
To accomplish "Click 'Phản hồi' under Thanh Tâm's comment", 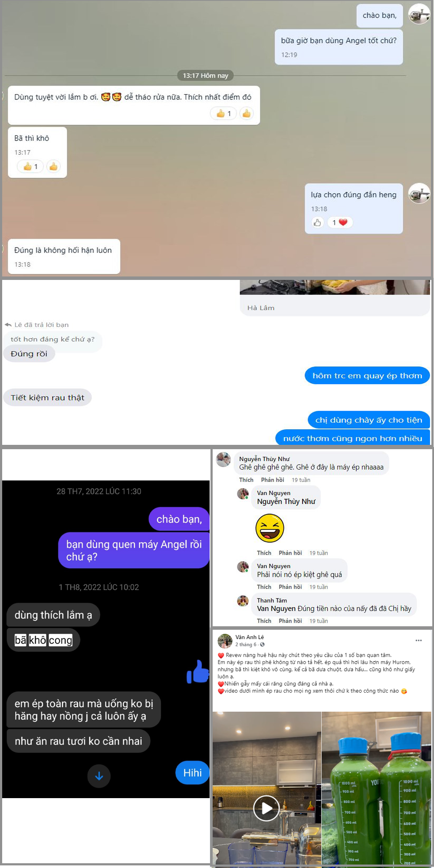I will [290, 621].
